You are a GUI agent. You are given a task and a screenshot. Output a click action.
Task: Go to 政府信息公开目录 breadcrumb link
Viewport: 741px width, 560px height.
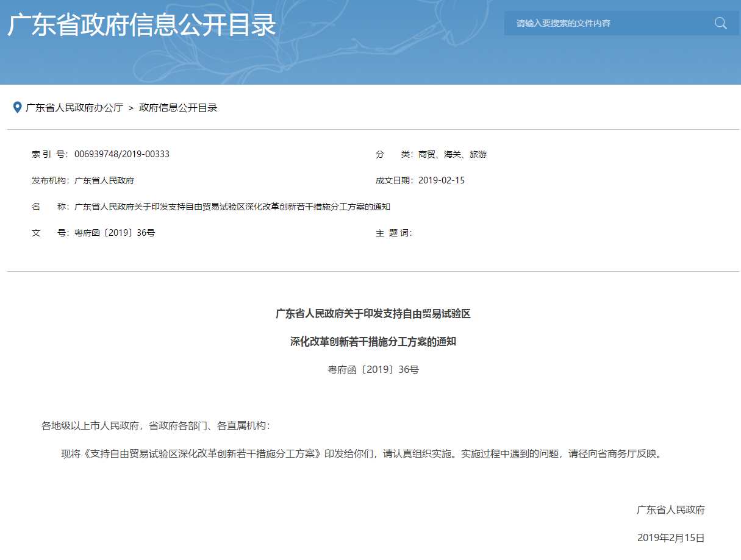(x=178, y=108)
